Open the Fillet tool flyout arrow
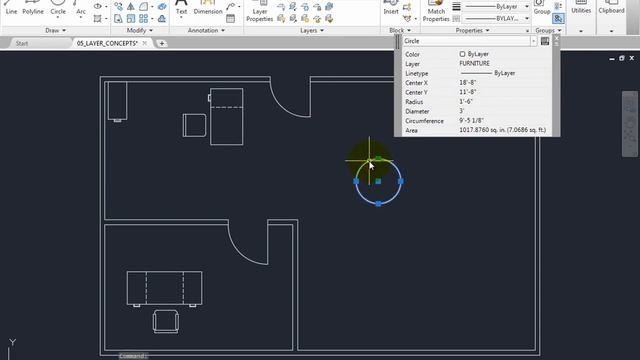This screenshot has height=360, width=640. point(152,6)
